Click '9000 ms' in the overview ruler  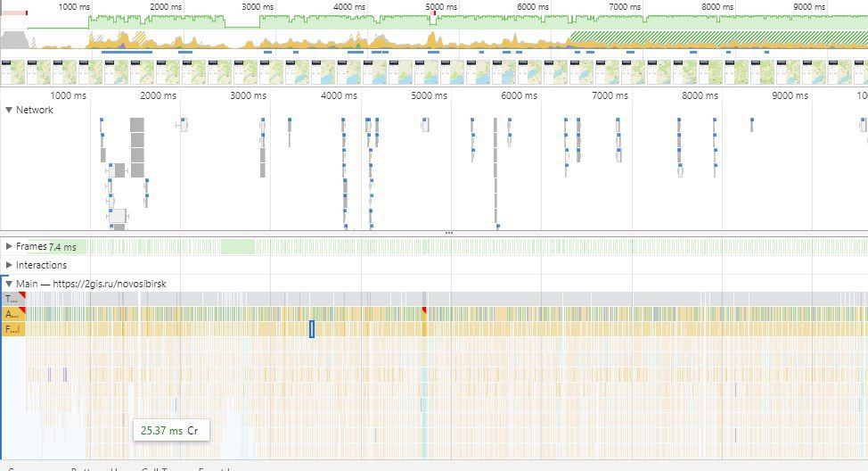[x=809, y=6]
